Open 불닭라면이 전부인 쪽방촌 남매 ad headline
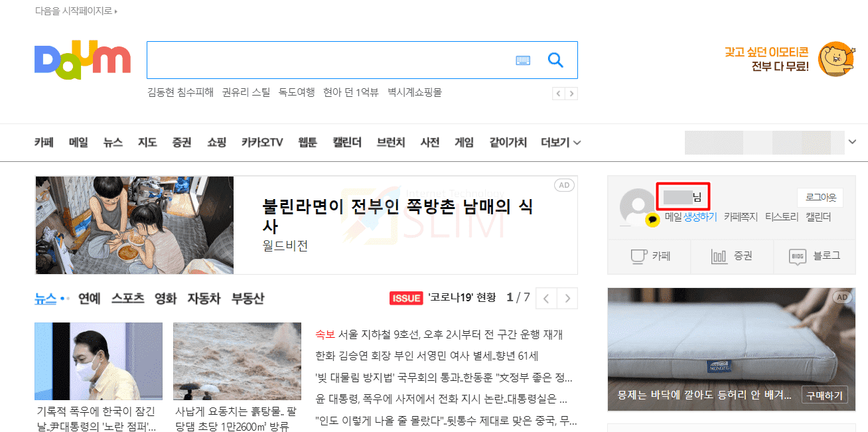The width and height of the screenshot is (868, 432). click(398, 216)
